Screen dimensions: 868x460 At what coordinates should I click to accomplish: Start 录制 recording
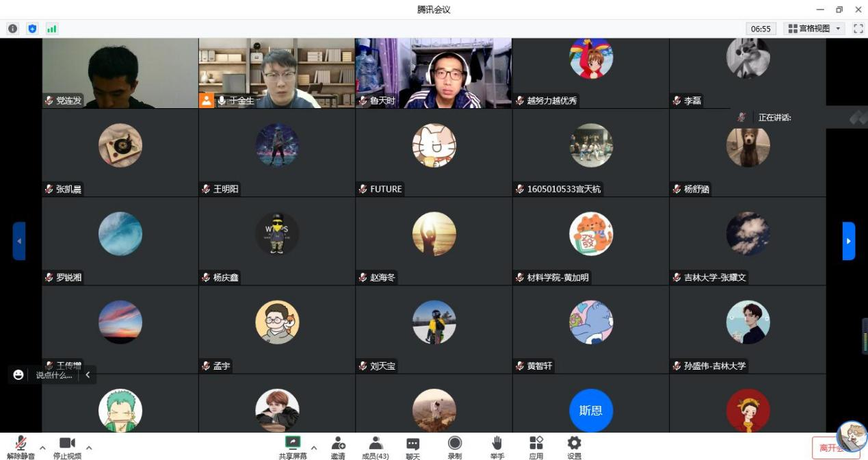[455, 445]
